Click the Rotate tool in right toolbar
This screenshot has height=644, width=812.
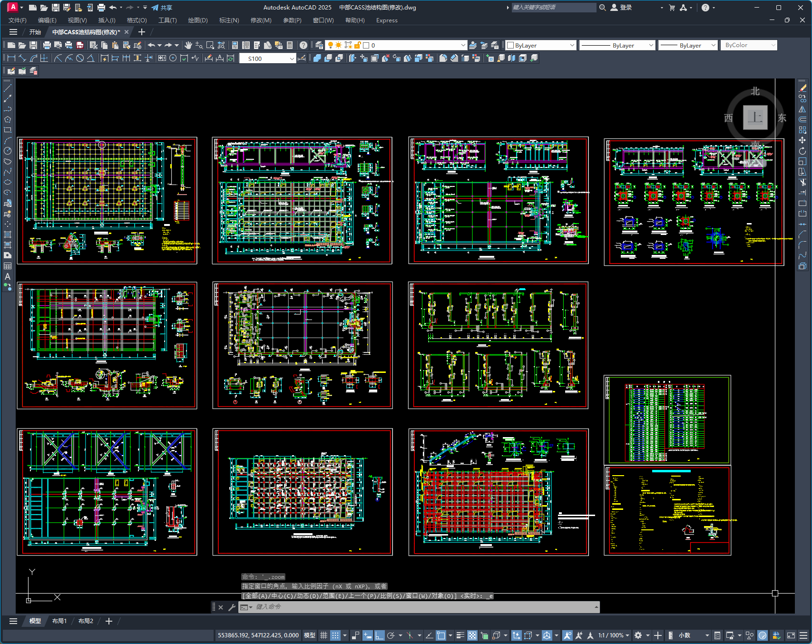tap(802, 151)
